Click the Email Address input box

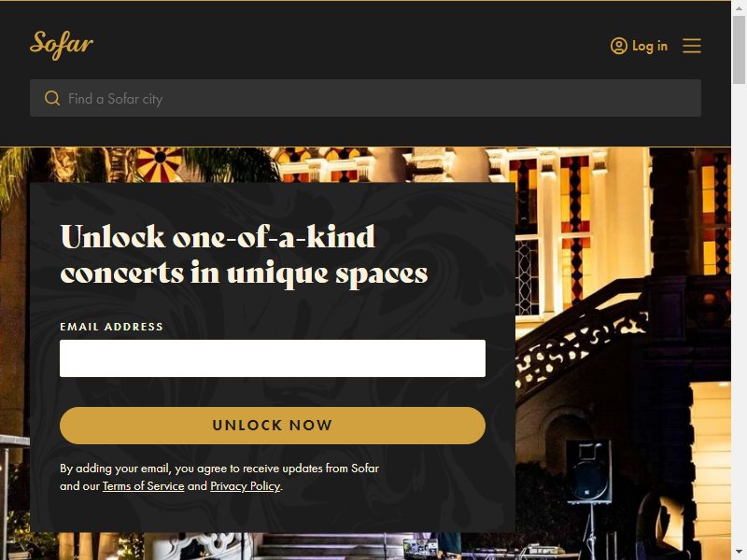point(273,358)
